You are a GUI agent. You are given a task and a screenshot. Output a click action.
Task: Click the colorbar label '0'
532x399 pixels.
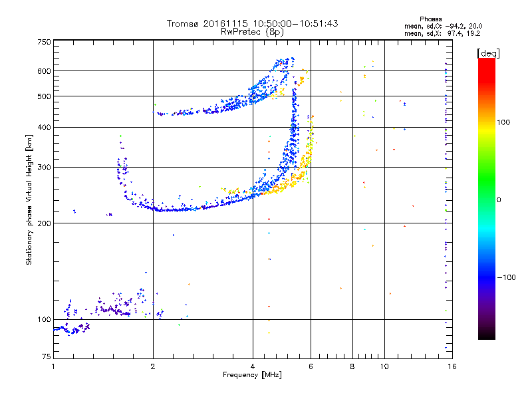[499, 199]
